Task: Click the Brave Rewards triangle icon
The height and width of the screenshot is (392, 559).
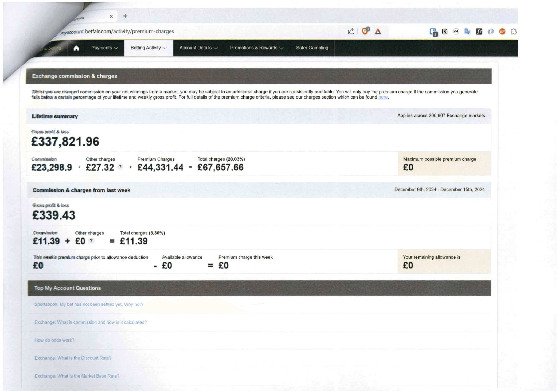Action: pyautogui.click(x=378, y=32)
